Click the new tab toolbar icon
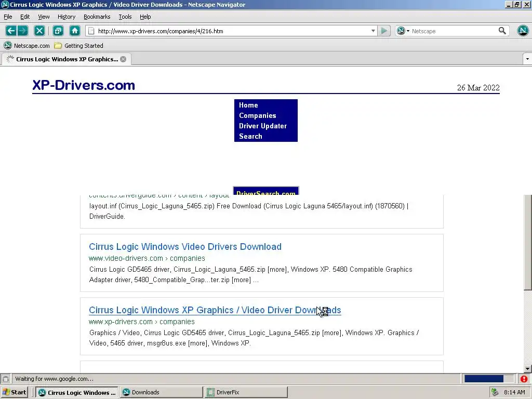Screen dimensions: 532x399 tap(58, 31)
